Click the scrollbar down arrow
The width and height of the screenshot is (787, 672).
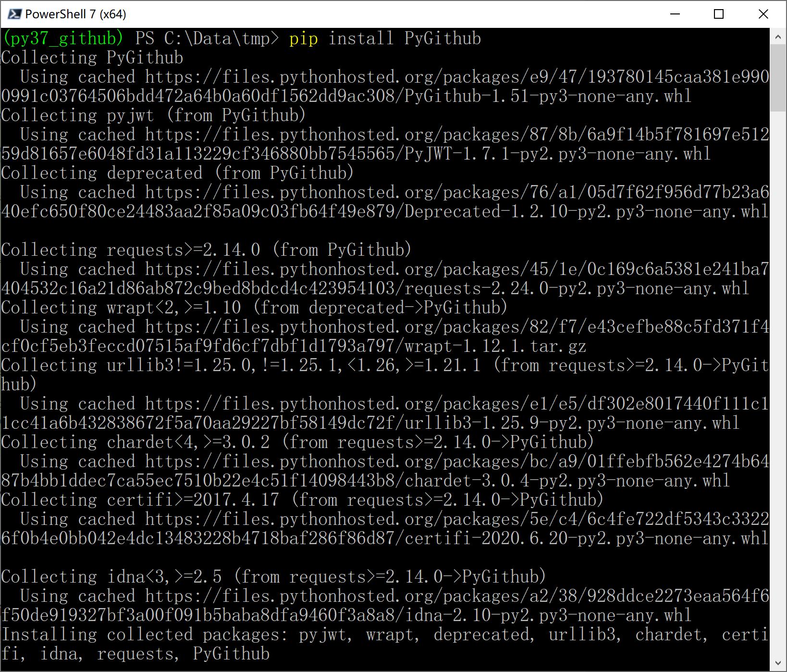(778, 663)
